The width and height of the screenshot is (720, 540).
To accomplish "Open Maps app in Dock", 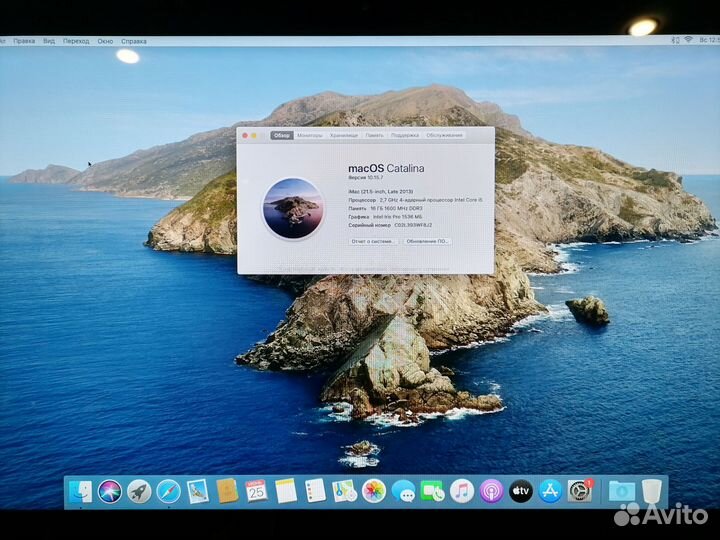I will click(344, 491).
